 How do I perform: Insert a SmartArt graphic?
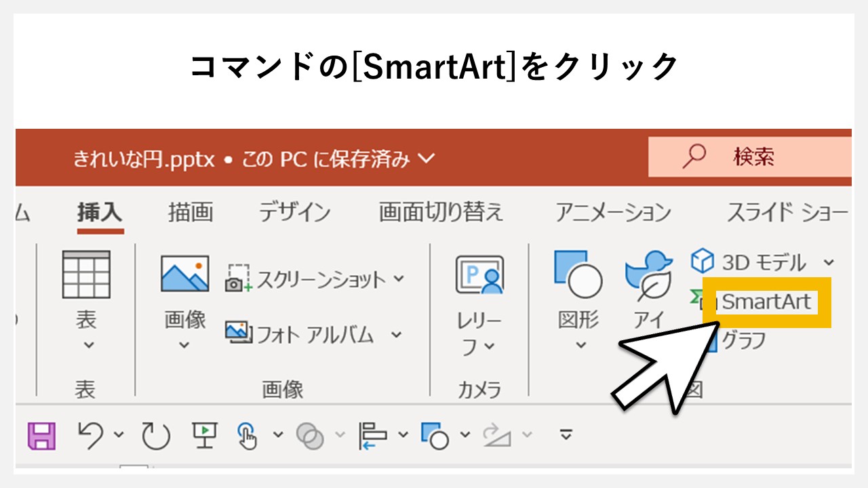[766, 302]
